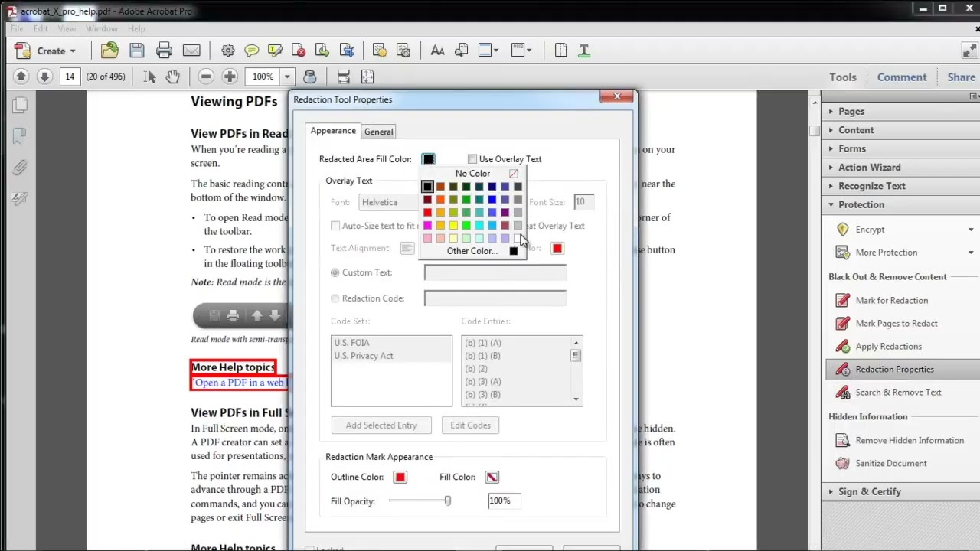Open the gear settings icon in toolbar

click(x=228, y=51)
